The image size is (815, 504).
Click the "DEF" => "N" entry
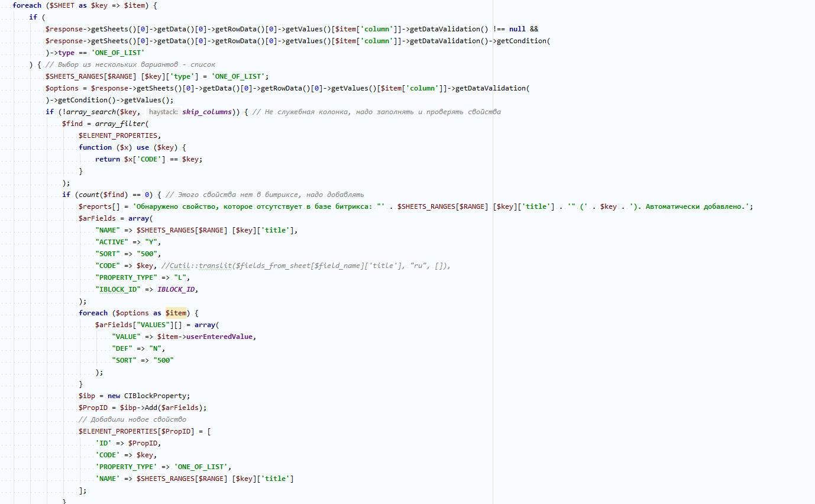pyautogui.click(x=138, y=348)
